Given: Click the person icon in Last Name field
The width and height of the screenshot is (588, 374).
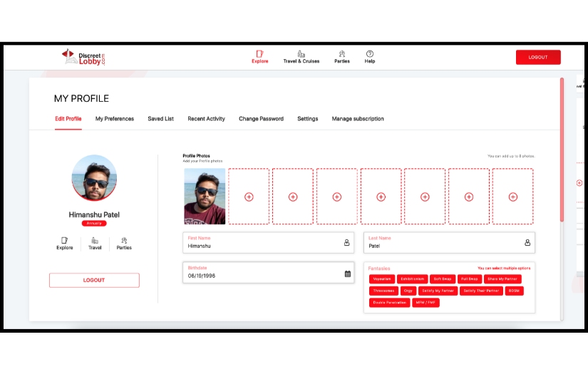Looking at the screenshot, I should [527, 243].
